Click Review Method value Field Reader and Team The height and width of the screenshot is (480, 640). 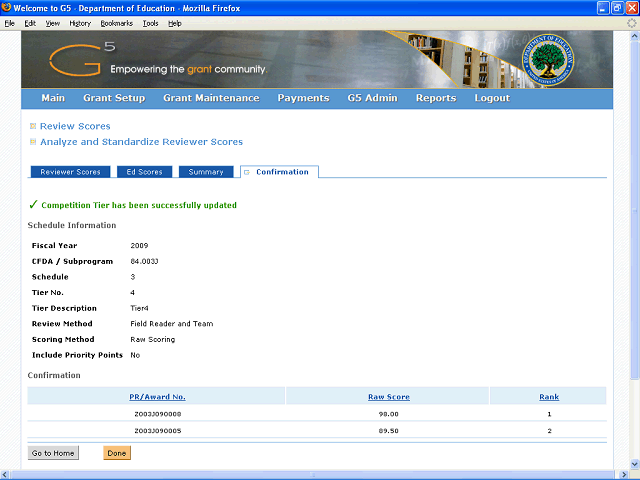click(x=171, y=324)
